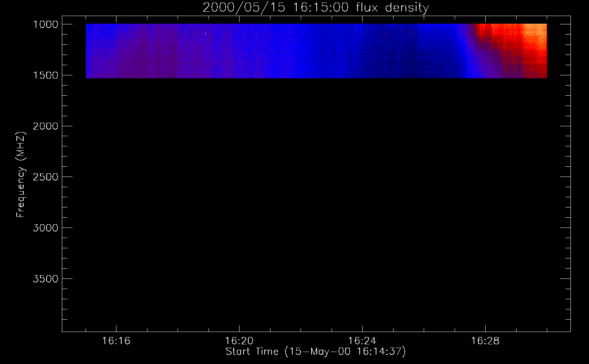Click the 3000 frequency tick label

pyautogui.click(x=46, y=228)
